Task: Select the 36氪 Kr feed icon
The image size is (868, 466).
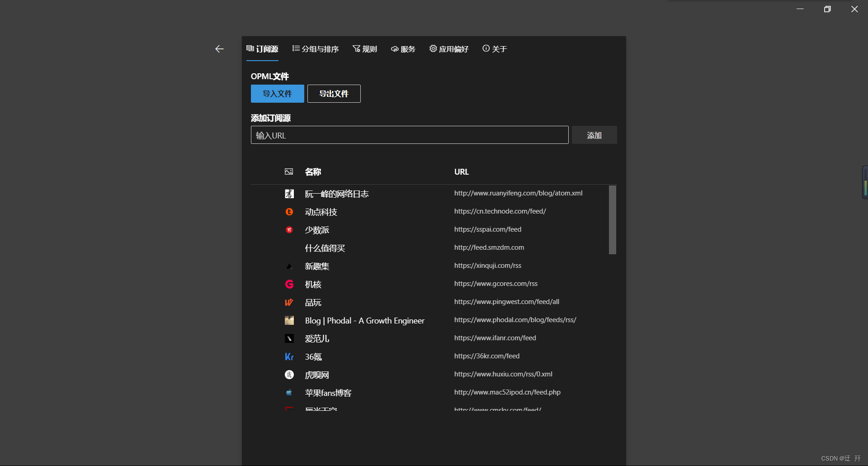Action: (x=289, y=357)
